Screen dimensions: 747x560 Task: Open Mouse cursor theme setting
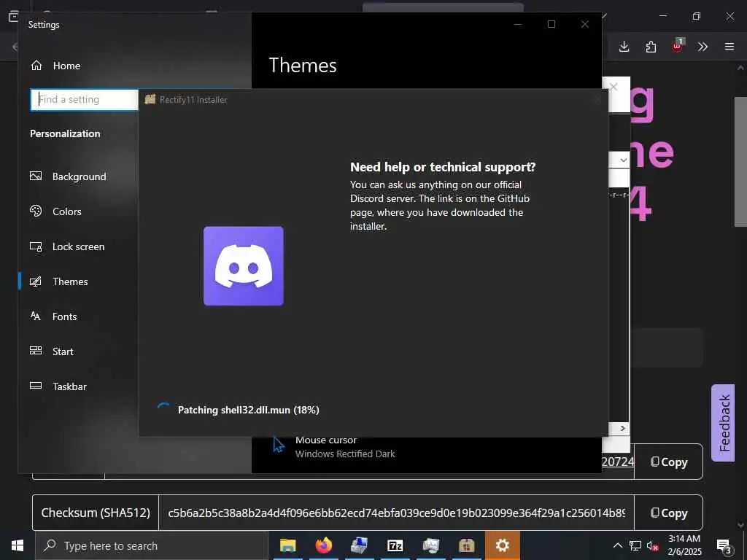point(345,447)
